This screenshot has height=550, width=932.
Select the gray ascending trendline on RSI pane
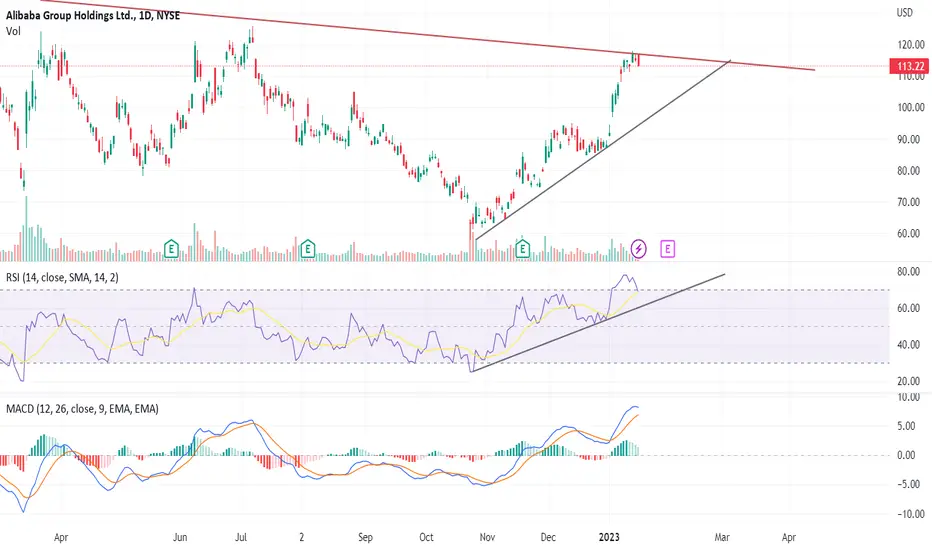[598, 323]
